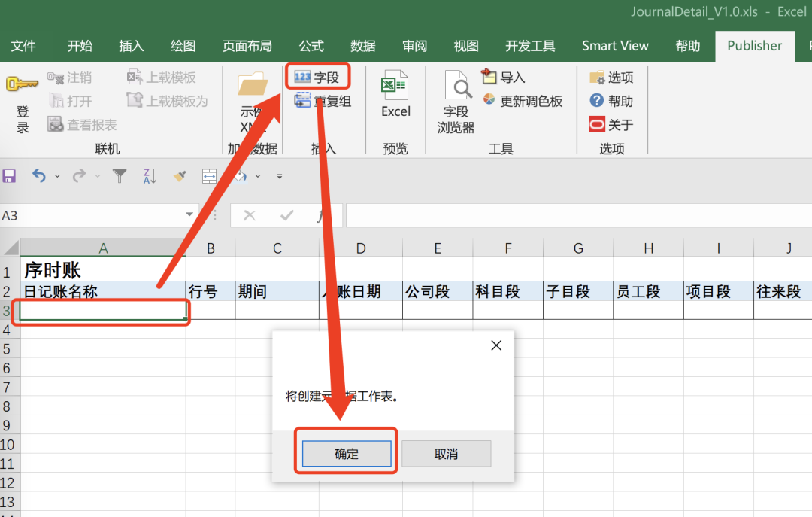Screen dimensions: 812x517
Task: Select all cells corner button
Action: point(11,248)
